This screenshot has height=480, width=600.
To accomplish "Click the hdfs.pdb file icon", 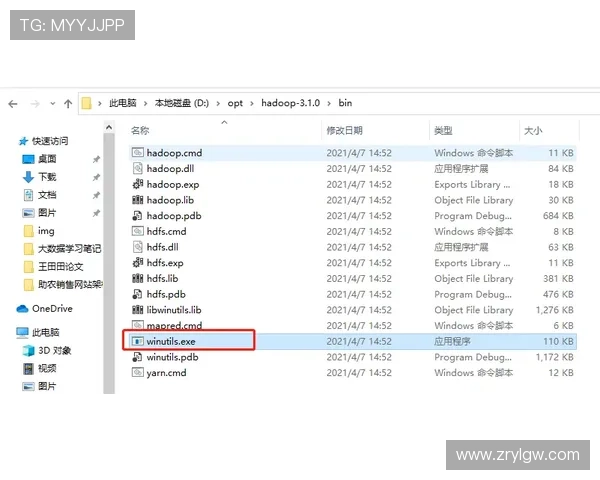I will (137, 294).
